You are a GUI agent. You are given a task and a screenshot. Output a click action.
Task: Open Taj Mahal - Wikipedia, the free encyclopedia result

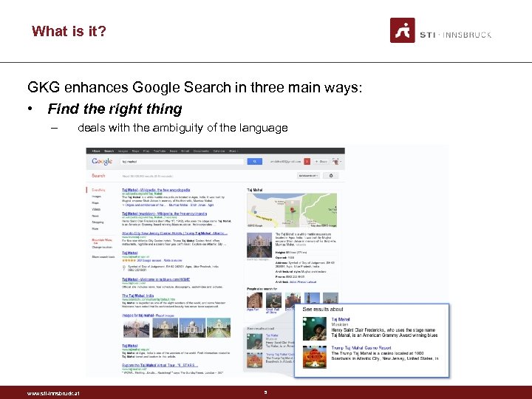(156, 190)
